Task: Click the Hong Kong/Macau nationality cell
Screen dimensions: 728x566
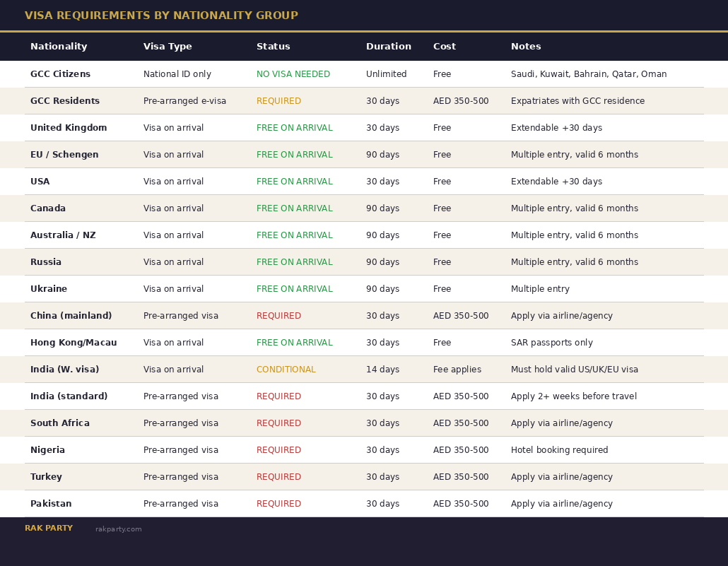Action: point(74,343)
